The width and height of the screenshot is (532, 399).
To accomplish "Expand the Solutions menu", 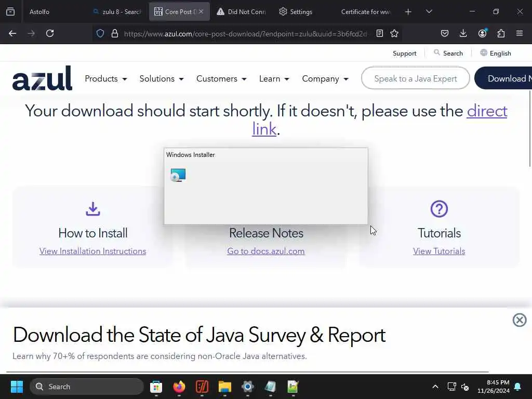I will pos(162,79).
